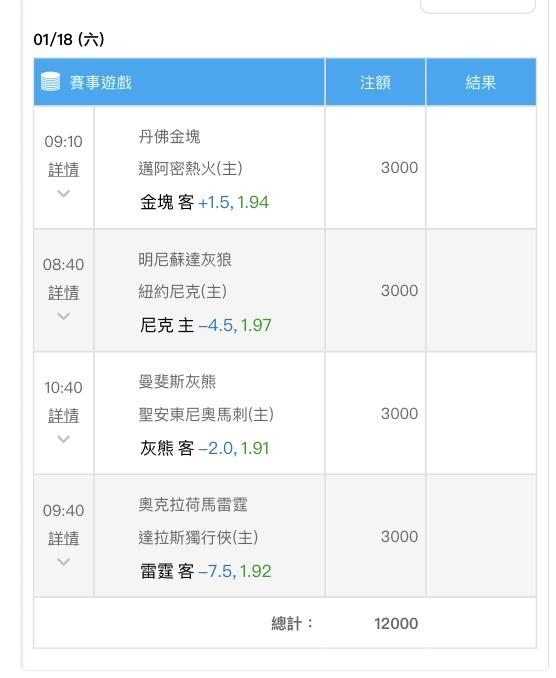Click team name 聖安東尼奧馬刺(主)
This screenshot has height=678, width=556.
point(206,414)
